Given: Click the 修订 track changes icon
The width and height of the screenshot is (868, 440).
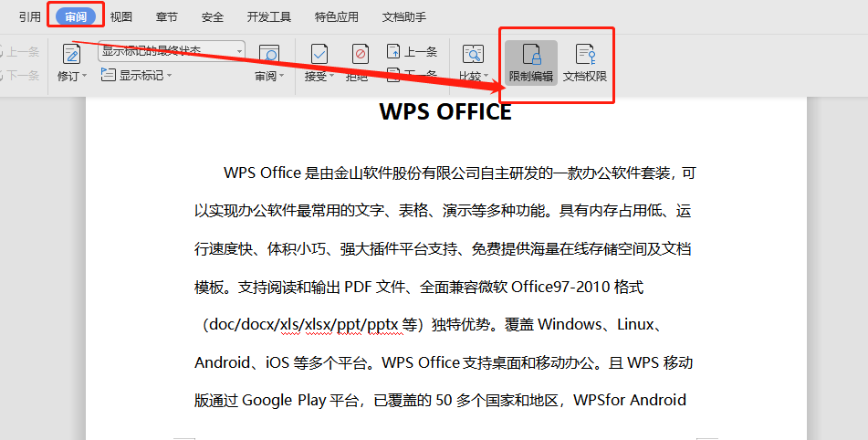Looking at the screenshot, I should coord(71,54).
